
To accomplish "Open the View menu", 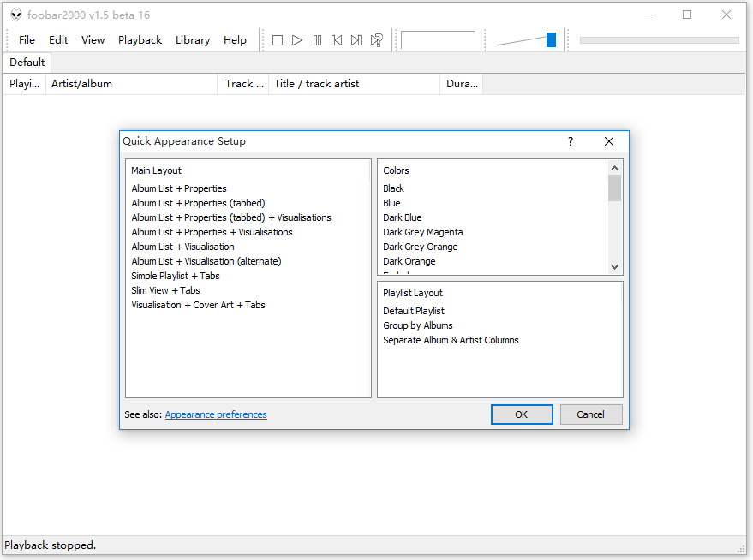I will point(93,39).
